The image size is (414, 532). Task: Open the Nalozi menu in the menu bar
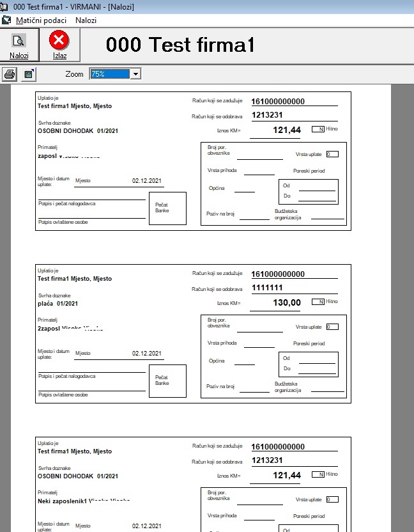(86, 20)
